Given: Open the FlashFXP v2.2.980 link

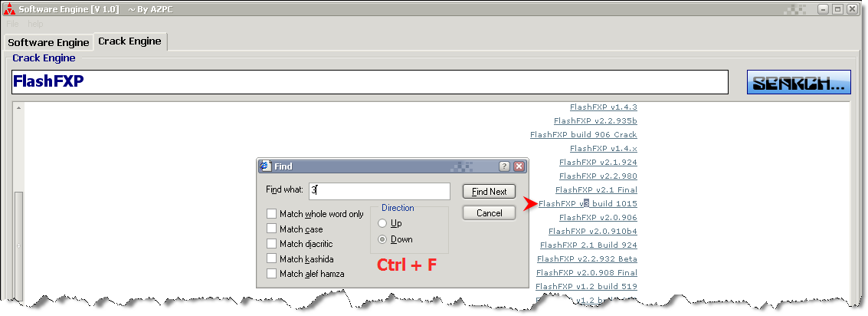Looking at the screenshot, I should pyautogui.click(x=598, y=176).
